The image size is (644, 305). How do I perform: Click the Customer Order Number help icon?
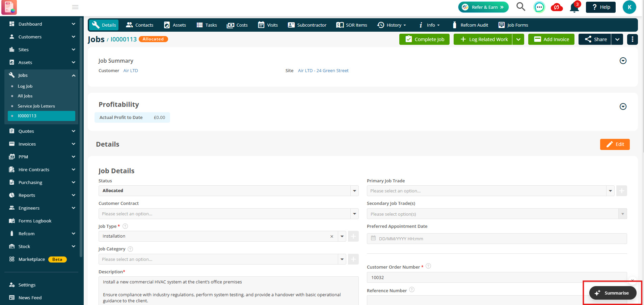428,266
